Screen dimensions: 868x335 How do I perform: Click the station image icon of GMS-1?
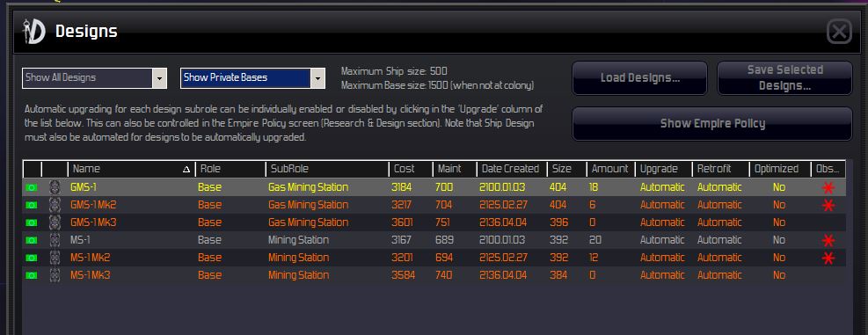pyautogui.click(x=55, y=187)
